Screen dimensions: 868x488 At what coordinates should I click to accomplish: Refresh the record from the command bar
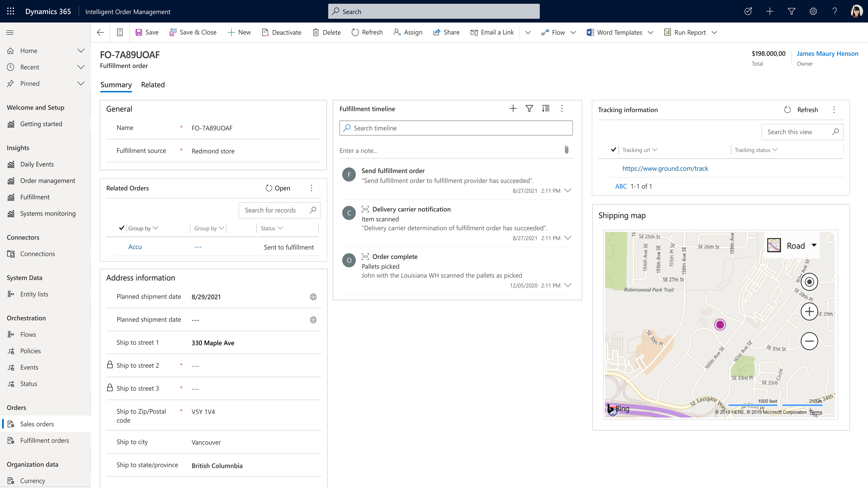pyautogui.click(x=367, y=32)
